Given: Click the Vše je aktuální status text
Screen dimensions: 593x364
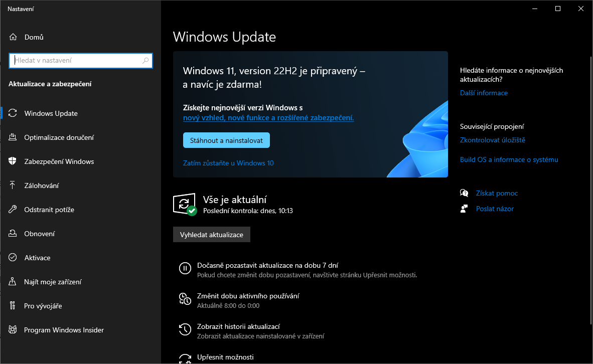Looking at the screenshot, I should coord(235,200).
